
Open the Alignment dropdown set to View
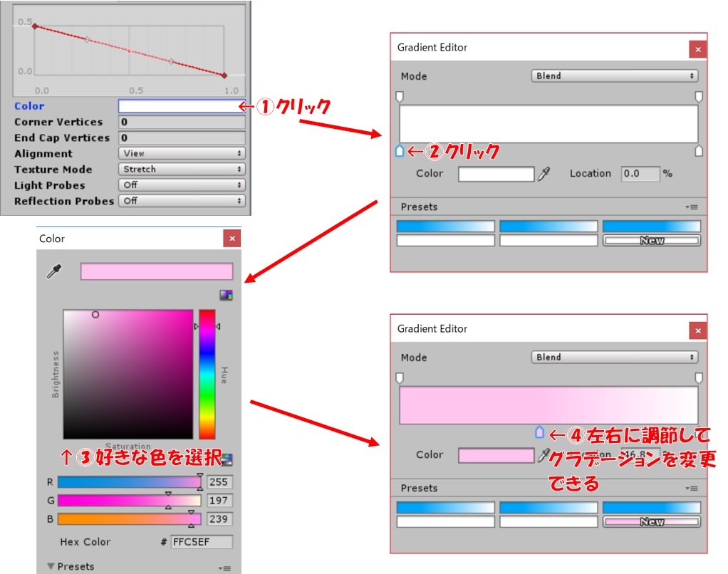click(181, 153)
